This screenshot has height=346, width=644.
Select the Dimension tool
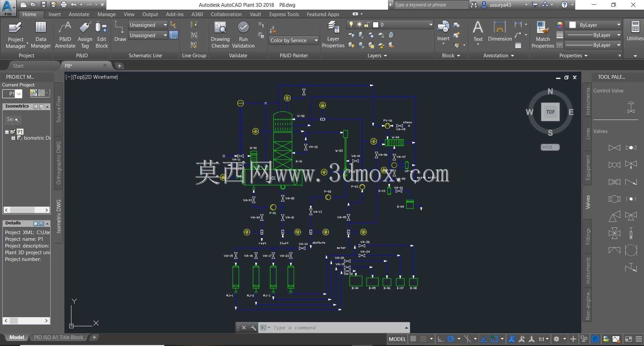coord(500,31)
